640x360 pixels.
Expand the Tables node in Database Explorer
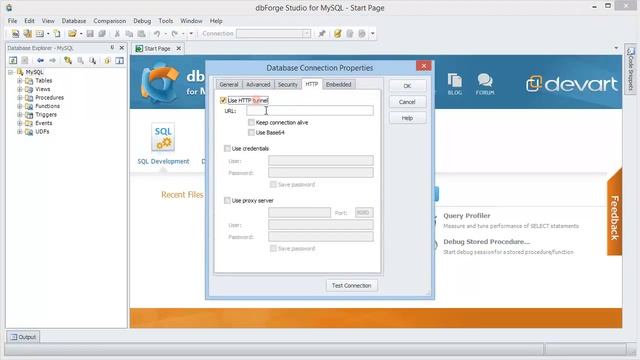[19, 81]
